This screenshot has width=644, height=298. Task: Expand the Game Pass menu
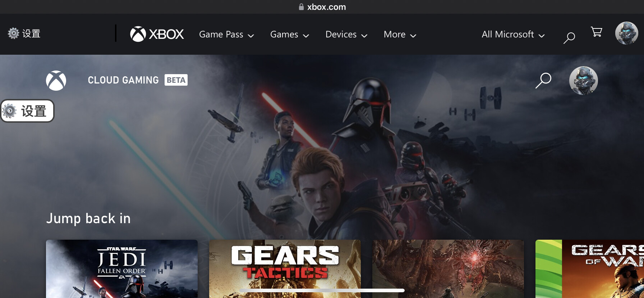pyautogui.click(x=226, y=35)
